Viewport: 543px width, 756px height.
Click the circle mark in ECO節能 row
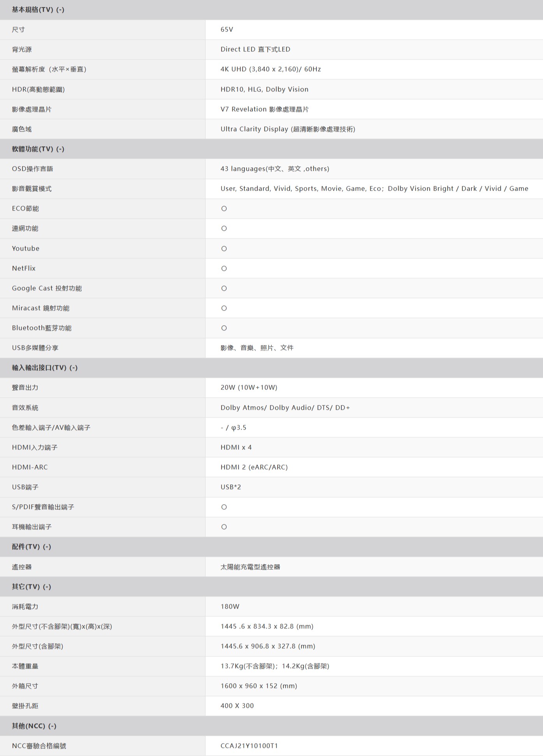coord(224,209)
